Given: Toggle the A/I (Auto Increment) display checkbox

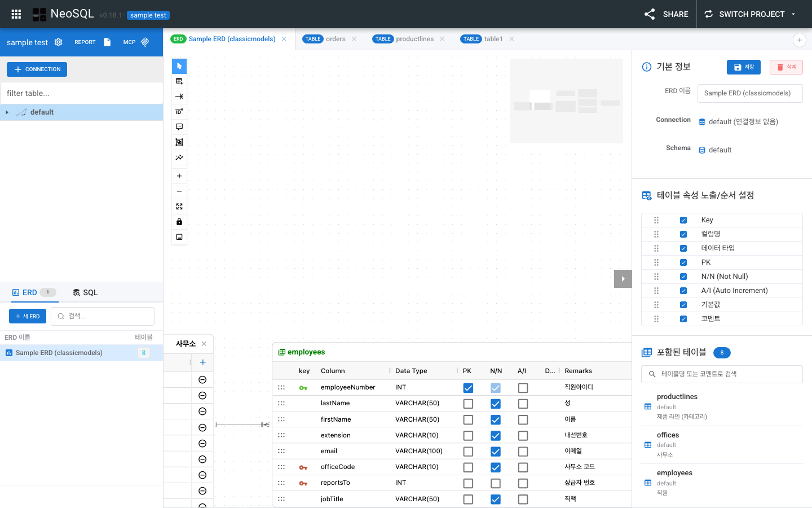Looking at the screenshot, I should click(683, 291).
